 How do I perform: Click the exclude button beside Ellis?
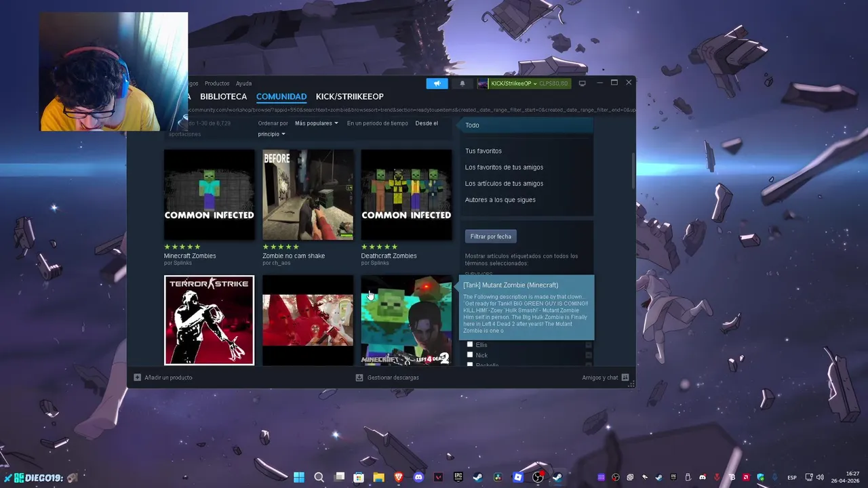[x=589, y=345]
